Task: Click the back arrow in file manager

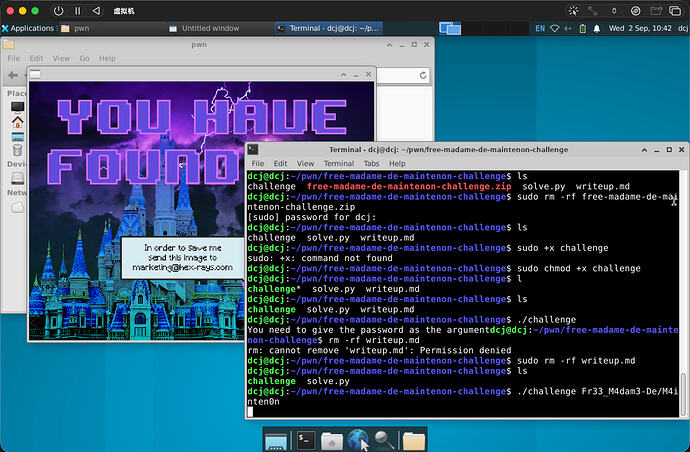Action: (13, 75)
